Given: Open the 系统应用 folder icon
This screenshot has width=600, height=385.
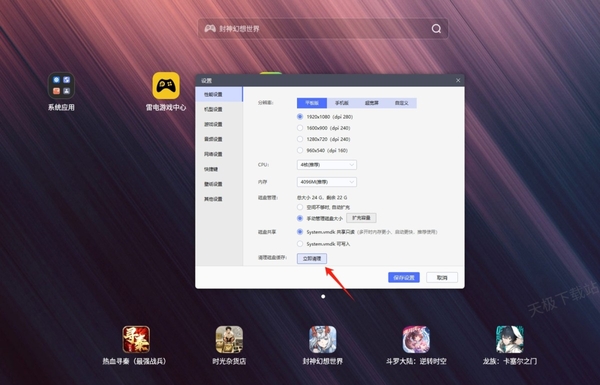Looking at the screenshot, I should point(61,86).
